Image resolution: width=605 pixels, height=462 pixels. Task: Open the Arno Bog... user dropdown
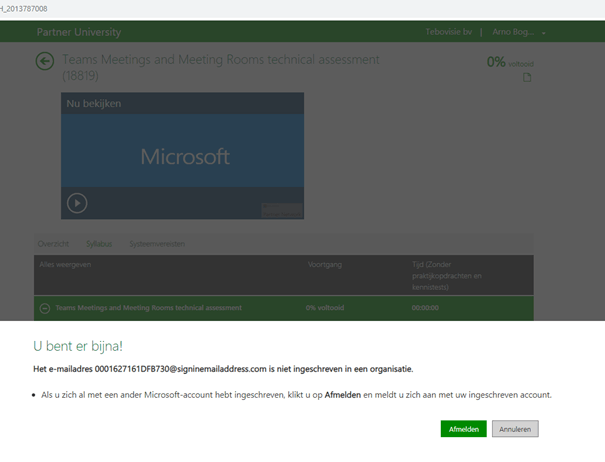click(x=519, y=32)
